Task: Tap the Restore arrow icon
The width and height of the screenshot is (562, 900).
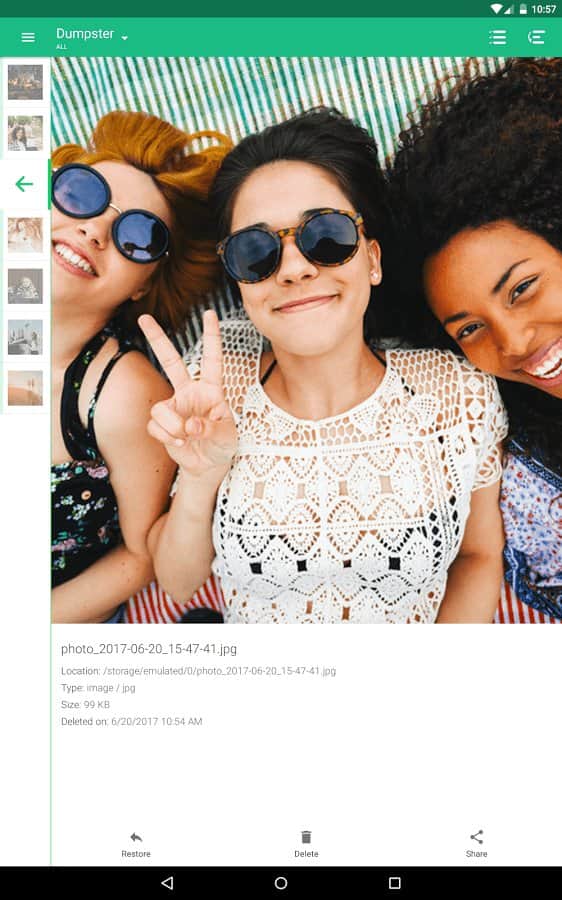Action: coord(136,837)
